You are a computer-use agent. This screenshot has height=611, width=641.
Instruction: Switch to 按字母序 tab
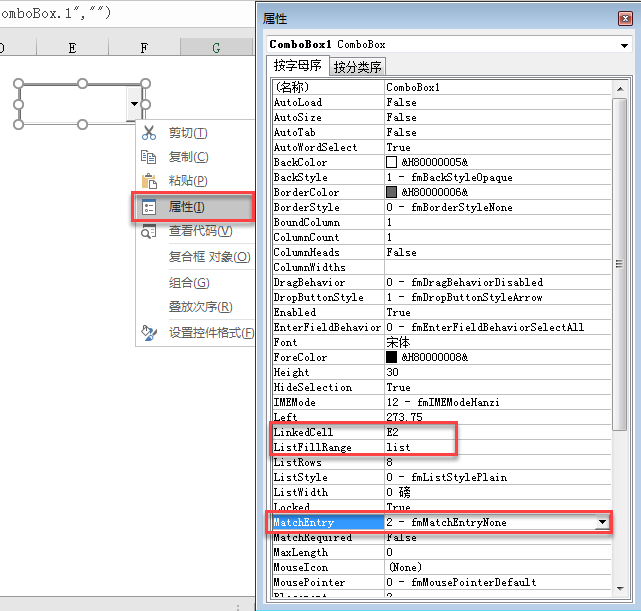pyautogui.click(x=297, y=66)
